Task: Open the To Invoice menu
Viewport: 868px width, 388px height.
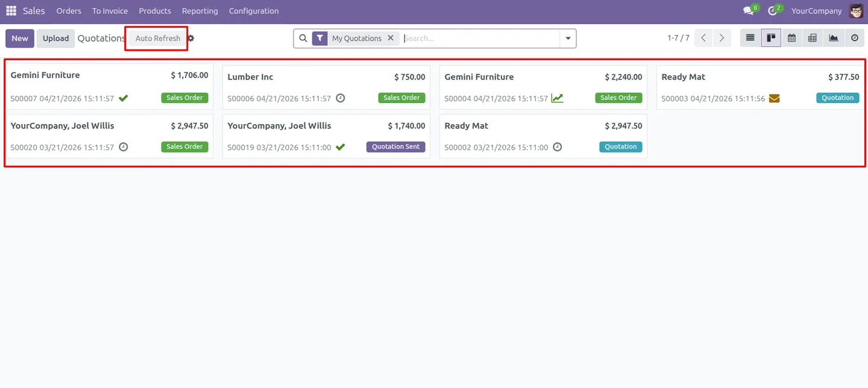Action: [x=110, y=11]
